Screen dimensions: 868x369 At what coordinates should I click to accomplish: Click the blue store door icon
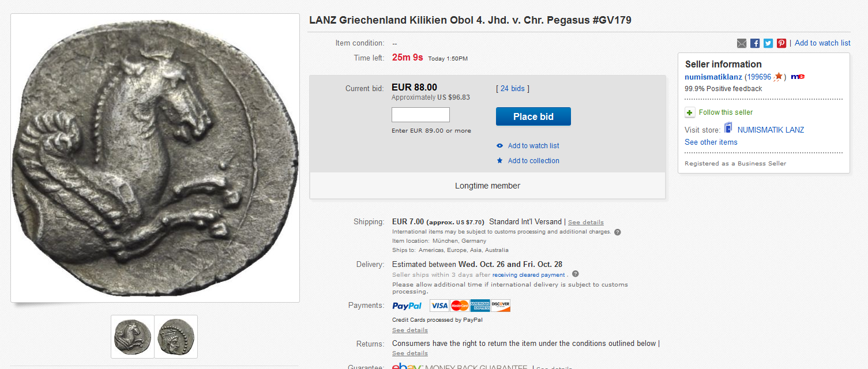pyautogui.click(x=728, y=128)
